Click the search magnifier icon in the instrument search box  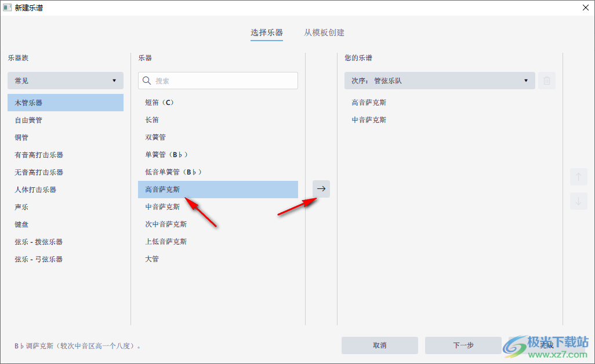click(146, 81)
